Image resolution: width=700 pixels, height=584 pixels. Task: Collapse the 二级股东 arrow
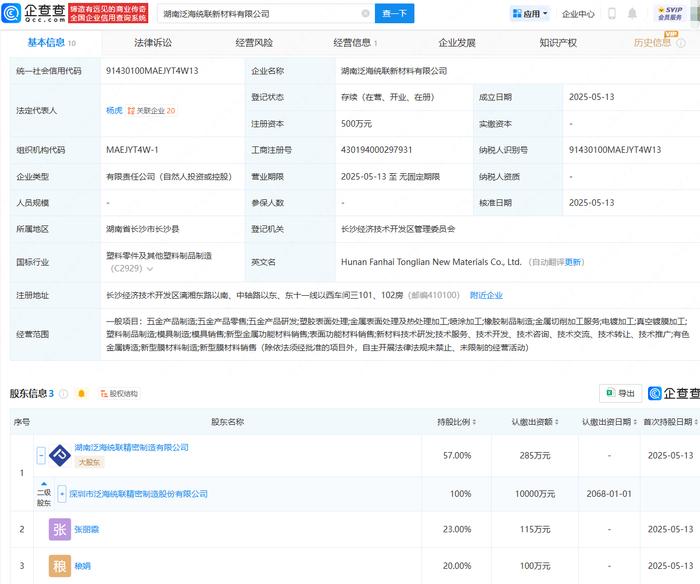pyautogui.click(x=44, y=484)
